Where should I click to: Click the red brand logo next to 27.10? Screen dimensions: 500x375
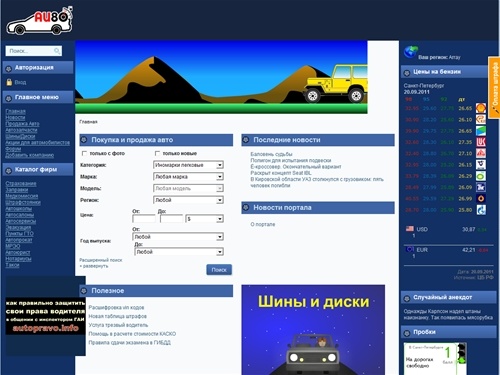click(481, 153)
